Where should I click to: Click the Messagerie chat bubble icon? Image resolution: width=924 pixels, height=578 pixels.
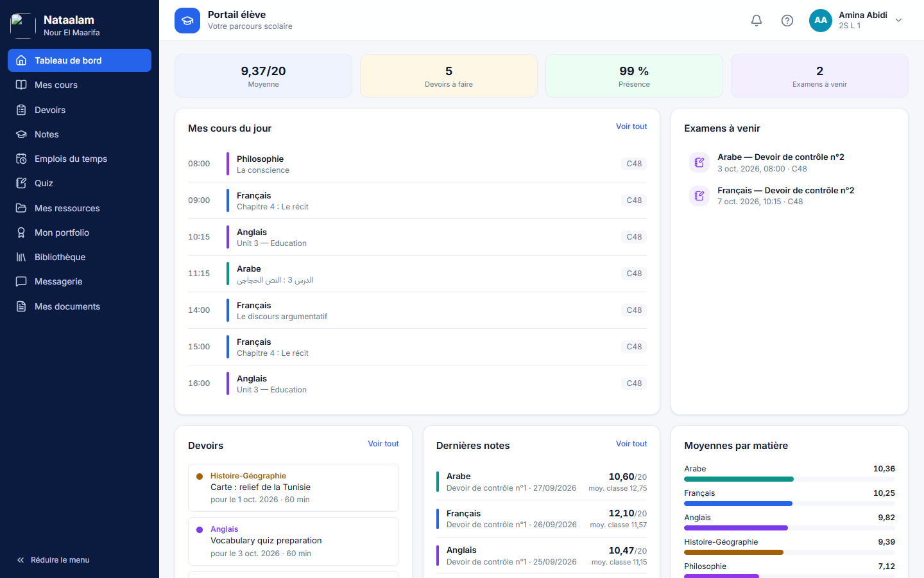tap(21, 281)
